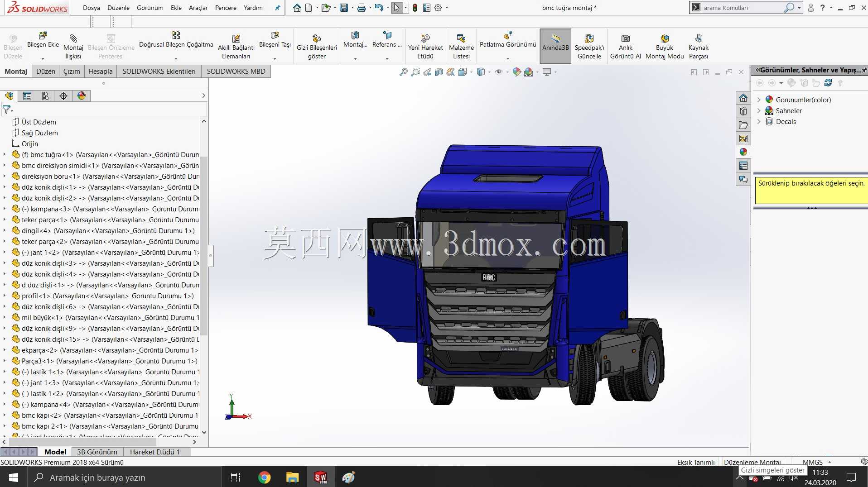Open the Görünüm menu

(x=150, y=8)
